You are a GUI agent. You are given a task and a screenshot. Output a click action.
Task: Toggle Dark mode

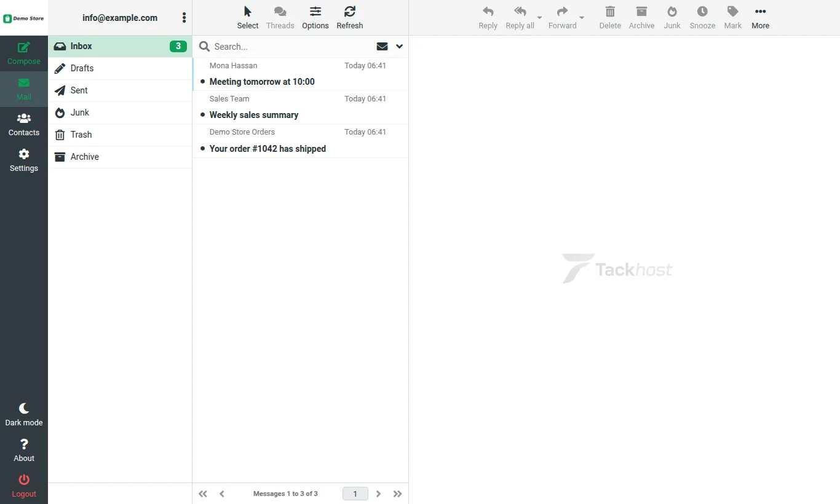pos(24,415)
